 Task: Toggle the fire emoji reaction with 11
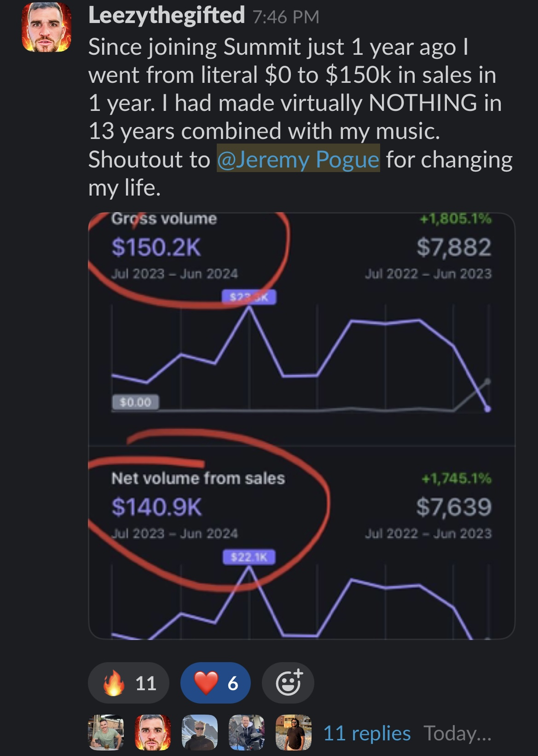click(x=128, y=683)
